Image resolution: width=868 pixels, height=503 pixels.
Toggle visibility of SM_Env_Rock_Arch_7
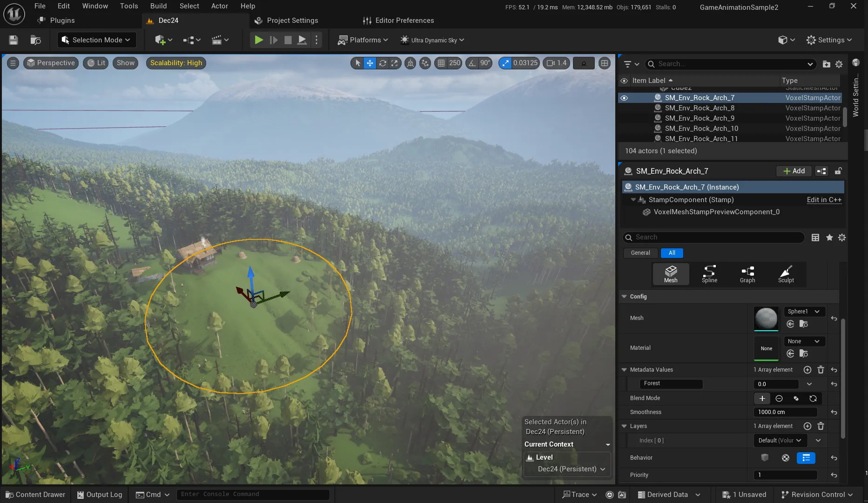pyautogui.click(x=624, y=98)
